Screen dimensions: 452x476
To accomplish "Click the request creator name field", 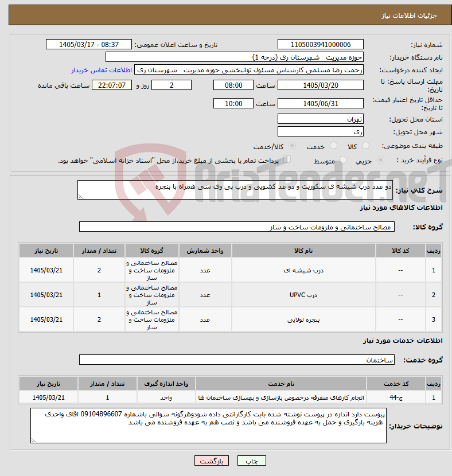I will (249, 70).
